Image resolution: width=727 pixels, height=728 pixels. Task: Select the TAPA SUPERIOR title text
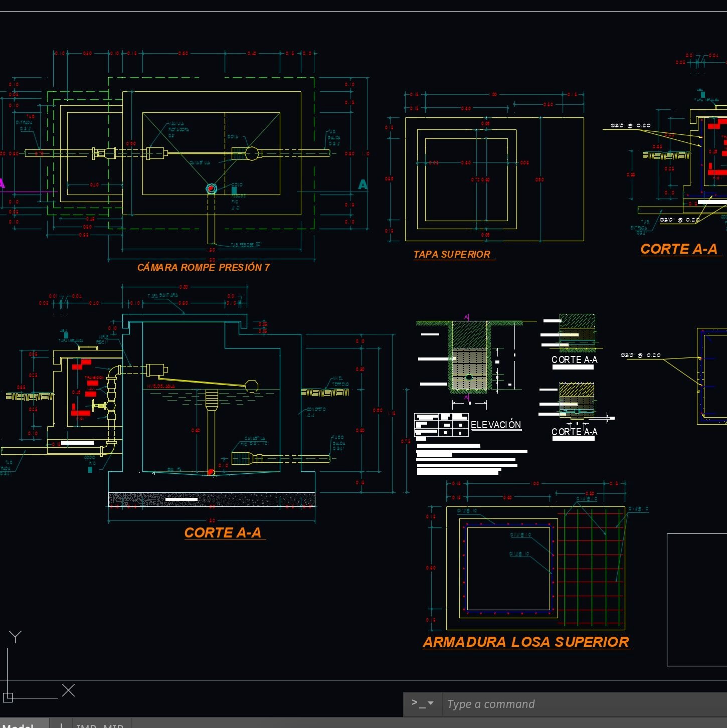pos(452,254)
